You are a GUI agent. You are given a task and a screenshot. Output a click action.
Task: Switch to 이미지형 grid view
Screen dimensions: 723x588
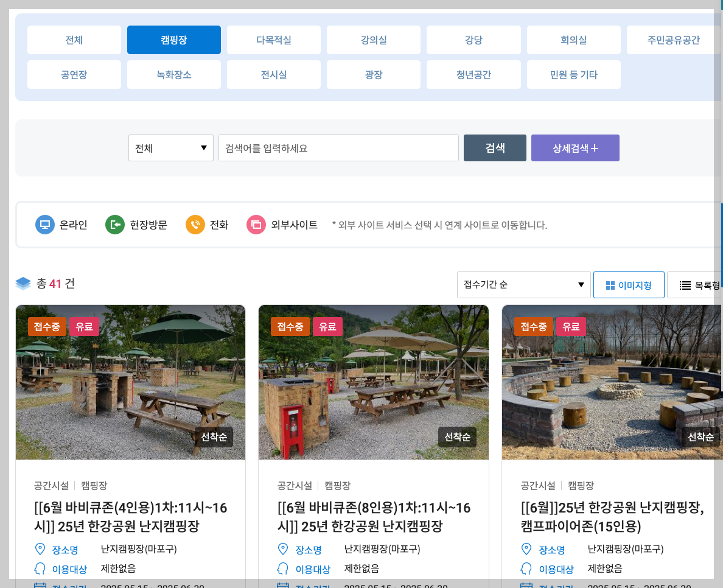629,285
